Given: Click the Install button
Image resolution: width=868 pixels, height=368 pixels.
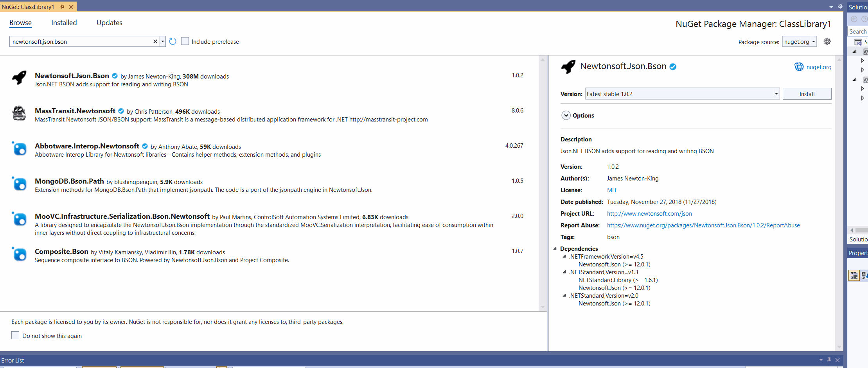Looking at the screenshot, I should pyautogui.click(x=807, y=94).
